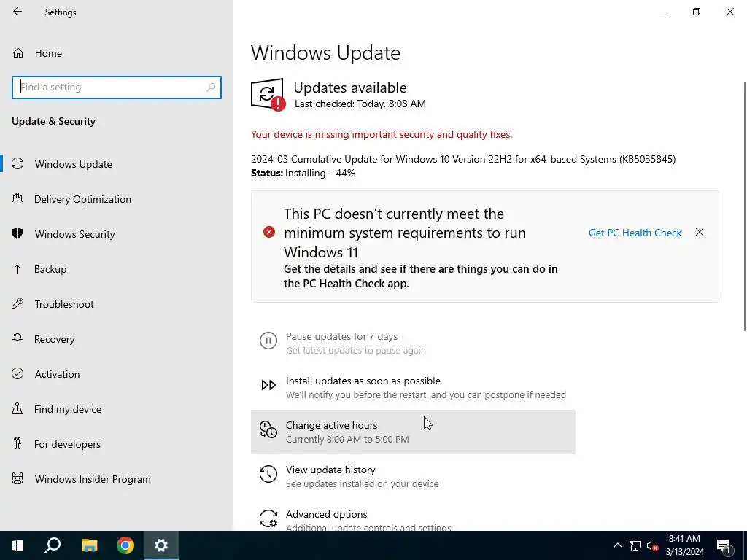Click the Update & Security section heading
Image resolution: width=747 pixels, height=560 pixels.
point(53,122)
